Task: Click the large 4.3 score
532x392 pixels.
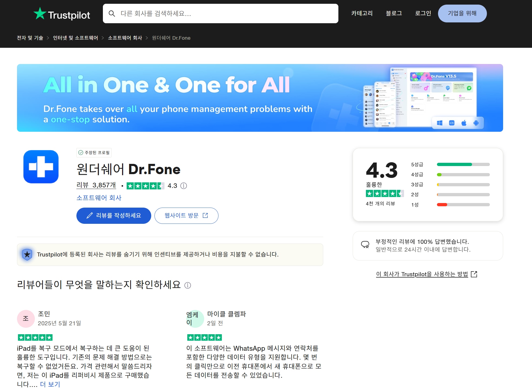Action: coord(382,170)
